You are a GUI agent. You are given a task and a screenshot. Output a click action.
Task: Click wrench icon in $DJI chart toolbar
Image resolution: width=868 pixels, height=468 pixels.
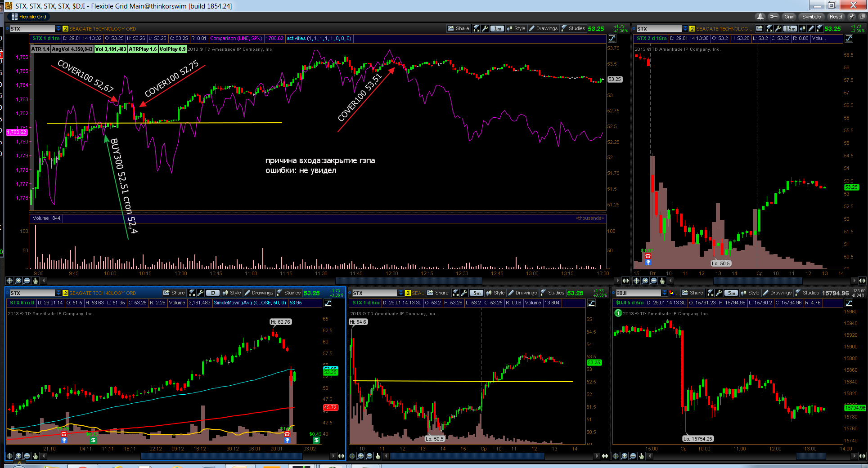(719, 293)
